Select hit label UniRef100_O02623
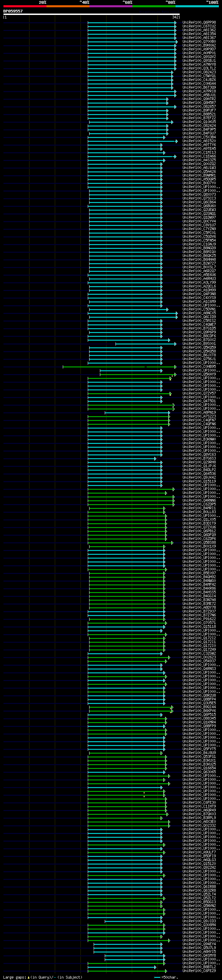Viewport: 222px width, 980px height. click(x=199, y=657)
